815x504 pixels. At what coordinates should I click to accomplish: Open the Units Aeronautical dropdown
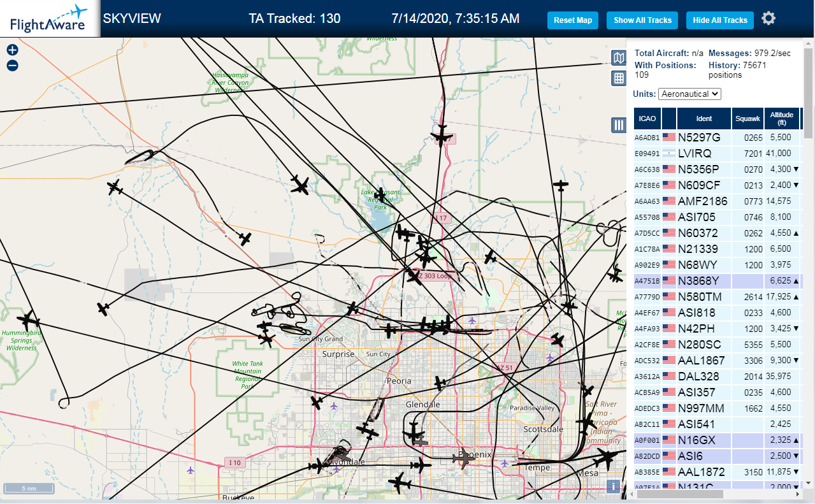[x=689, y=94]
